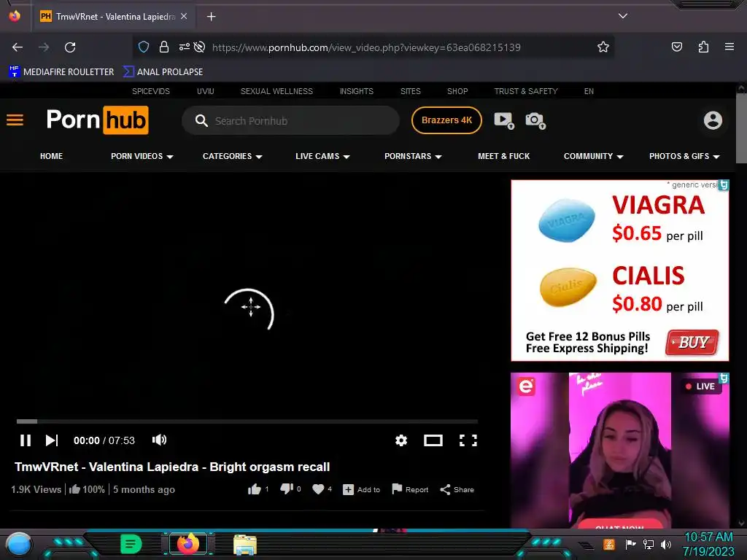The width and height of the screenshot is (747, 560).
Task: Expand the PHOTOS & GIFS dropdown
Action: [684, 156]
